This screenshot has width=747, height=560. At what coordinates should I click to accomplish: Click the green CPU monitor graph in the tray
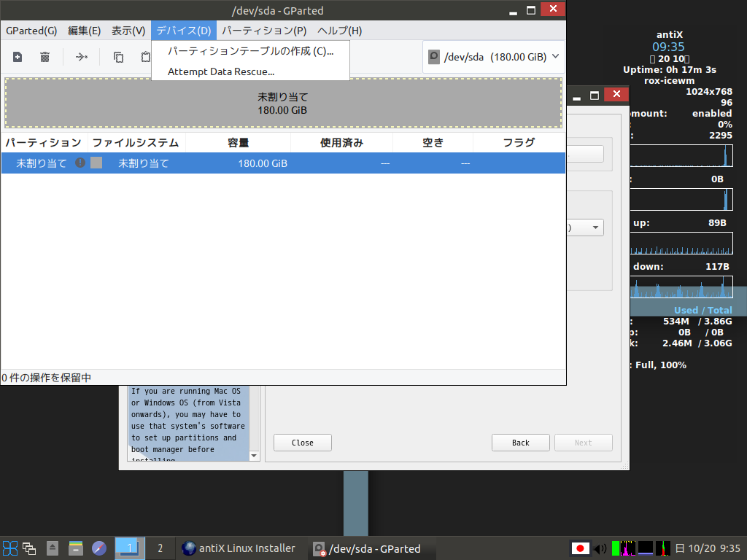pos(616,548)
